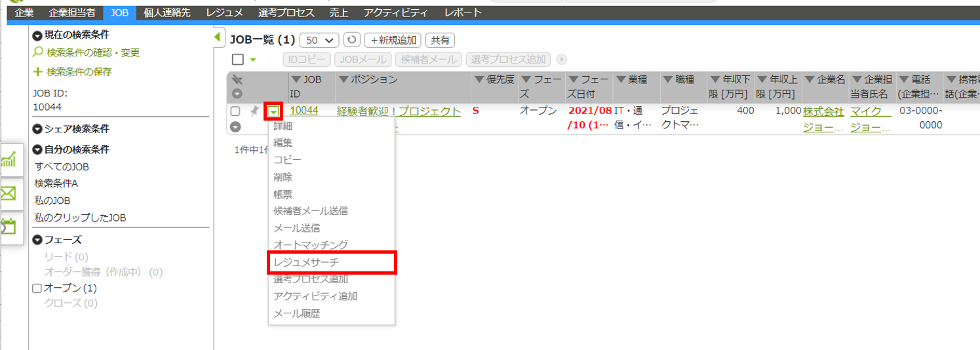Open the calendar icon on left edge

click(x=9, y=227)
